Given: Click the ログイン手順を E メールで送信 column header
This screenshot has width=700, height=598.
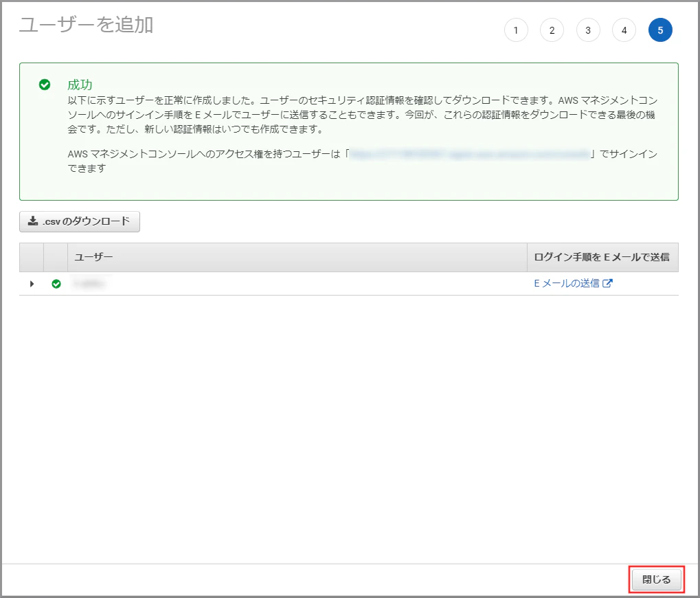Looking at the screenshot, I should [x=602, y=257].
